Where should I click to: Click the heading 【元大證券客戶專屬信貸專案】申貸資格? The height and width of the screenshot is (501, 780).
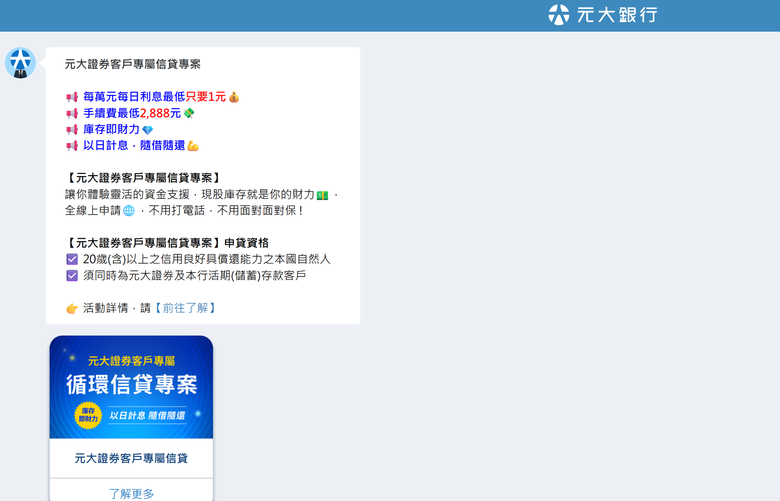(x=167, y=243)
